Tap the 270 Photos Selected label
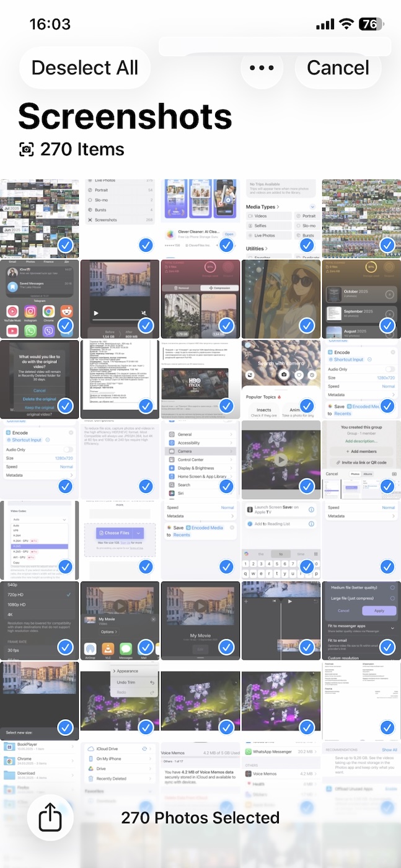Viewport: 401px width, 868px height. pyautogui.click(x=200, y=818)
